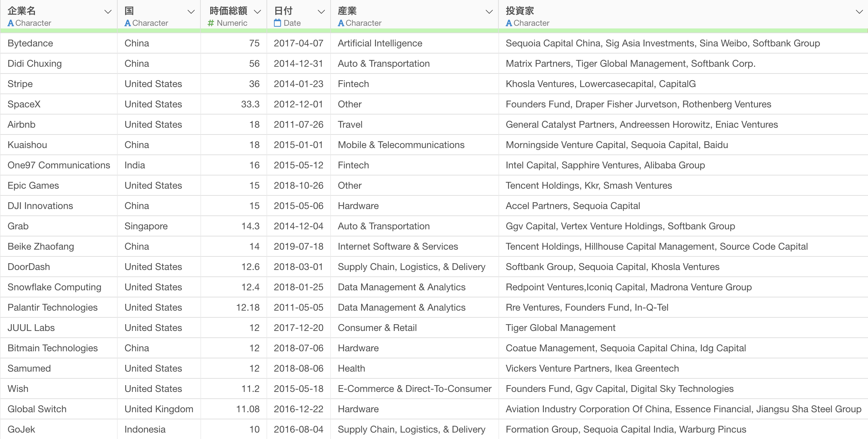
Task: Click the United Kingdom country cell
Action: [x=159, y=409]
